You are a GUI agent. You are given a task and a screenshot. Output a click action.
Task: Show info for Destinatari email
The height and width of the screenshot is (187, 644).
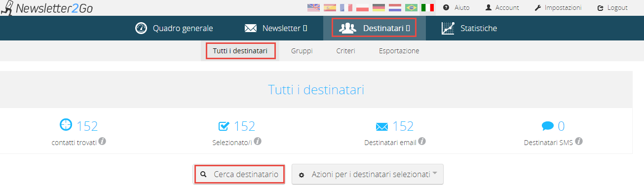(421, 141)
